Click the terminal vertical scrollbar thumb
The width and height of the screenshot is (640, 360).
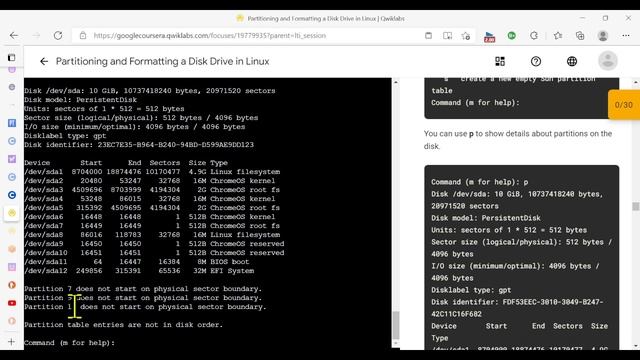click(396, 325)
